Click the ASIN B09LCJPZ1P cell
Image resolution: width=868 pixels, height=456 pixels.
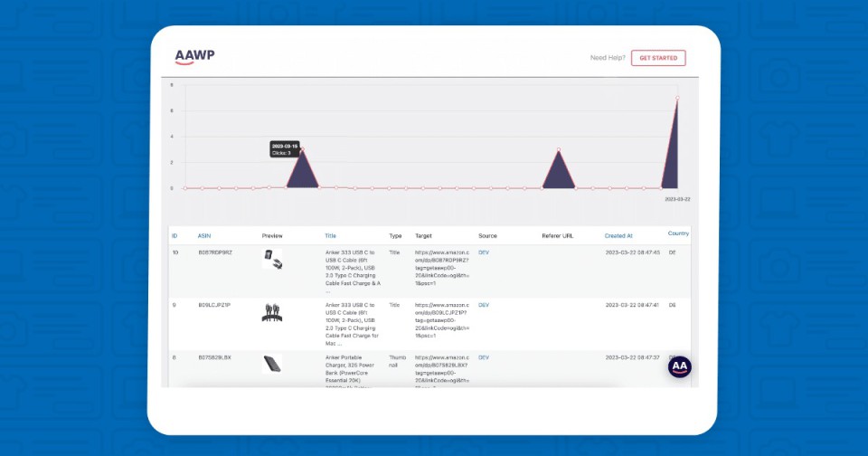(x=214, y=305)
